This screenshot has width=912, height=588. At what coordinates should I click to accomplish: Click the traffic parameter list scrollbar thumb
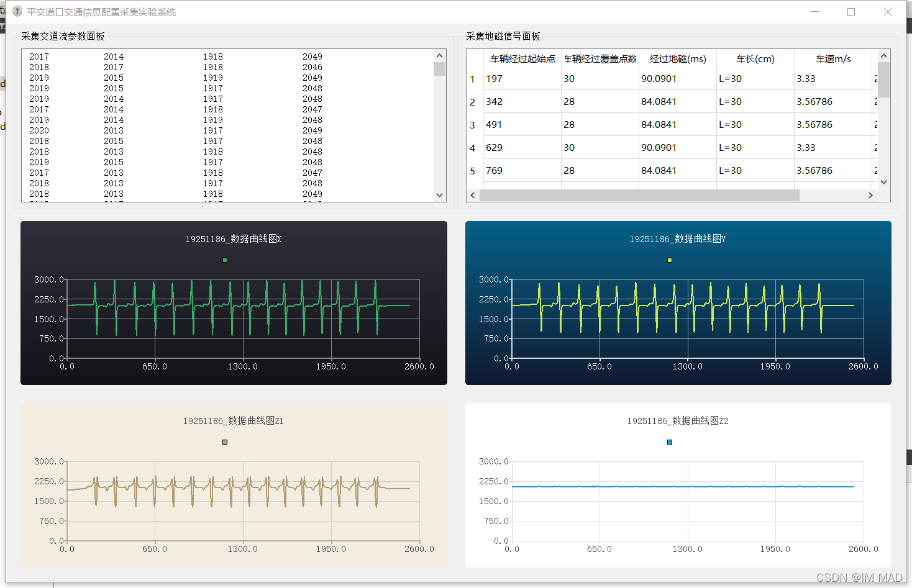[x=440, y=68]
